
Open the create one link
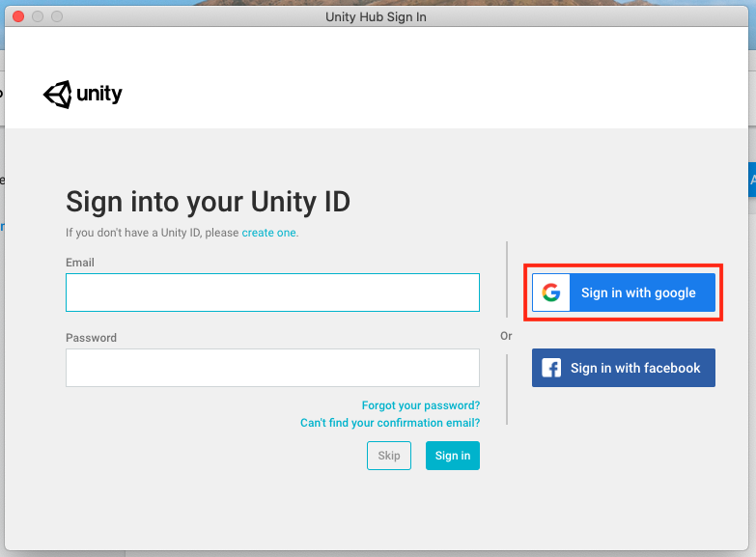pyautogui.click(x=268, y=233)
